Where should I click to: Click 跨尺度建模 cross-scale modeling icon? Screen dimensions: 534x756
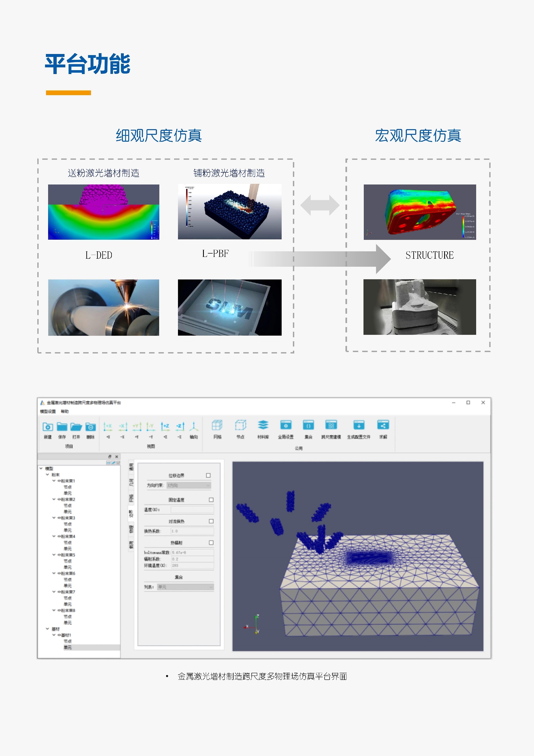tap(331, 425)
